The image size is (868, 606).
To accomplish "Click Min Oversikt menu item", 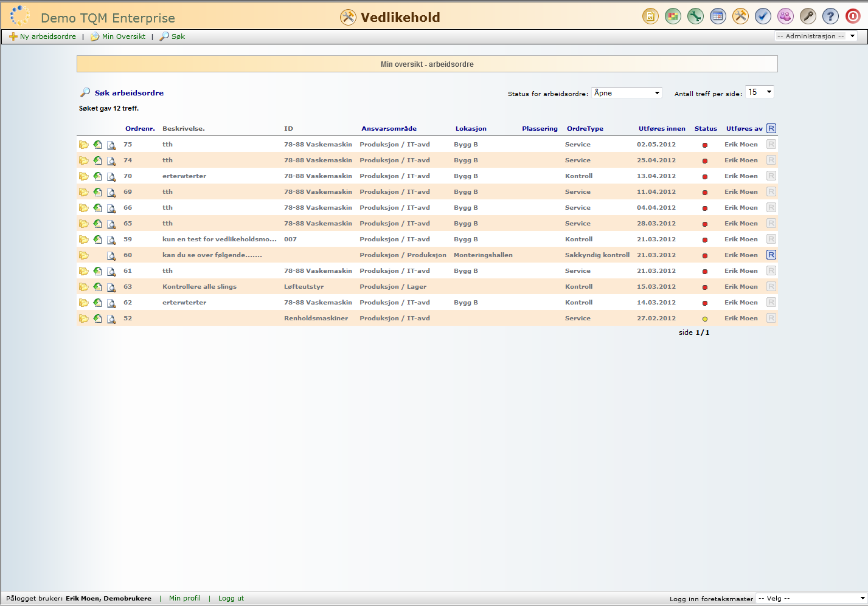I will coord(118,36).
